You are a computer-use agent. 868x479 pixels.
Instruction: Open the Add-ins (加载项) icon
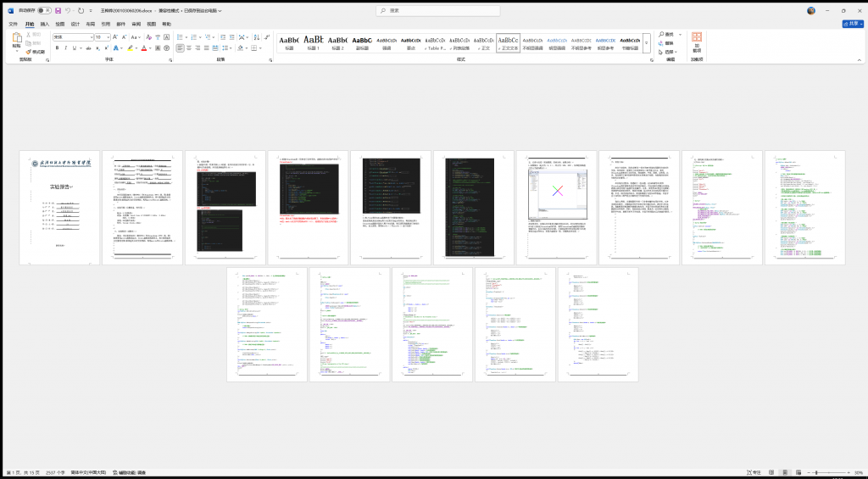[696, 42]
